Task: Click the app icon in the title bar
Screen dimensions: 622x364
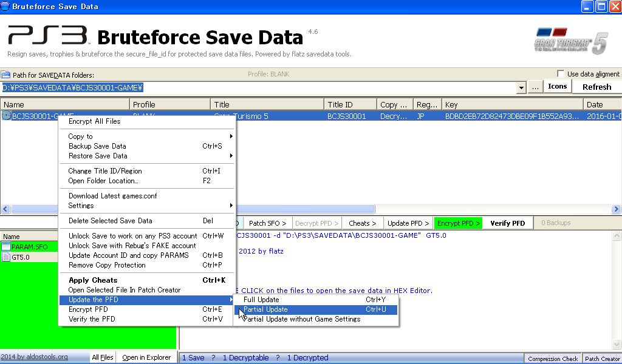Action: click(x=5, y=6)
